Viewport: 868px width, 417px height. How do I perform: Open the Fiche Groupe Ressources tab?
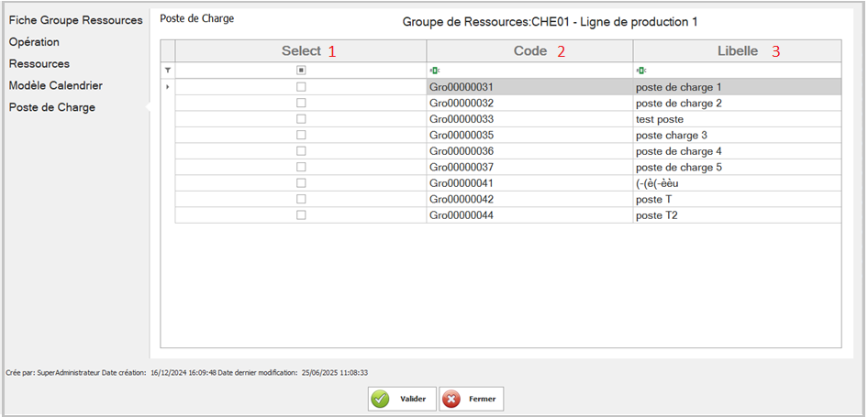point(75,20)
